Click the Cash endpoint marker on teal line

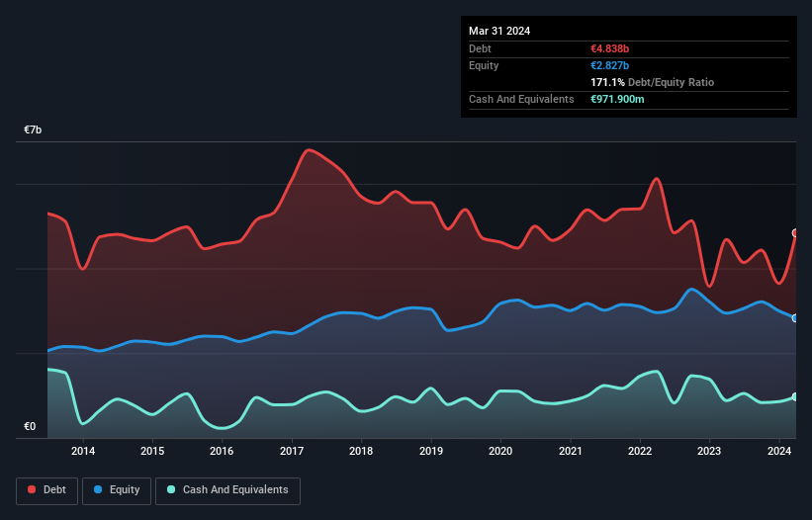[x=795, y=396]
